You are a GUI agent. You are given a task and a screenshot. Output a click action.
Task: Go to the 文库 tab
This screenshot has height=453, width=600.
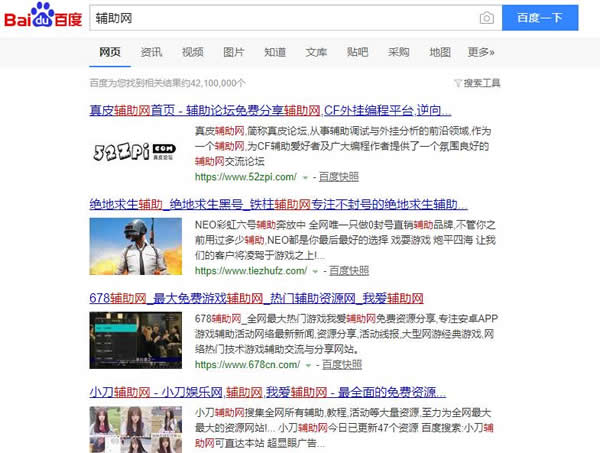[x=316, y=52]
